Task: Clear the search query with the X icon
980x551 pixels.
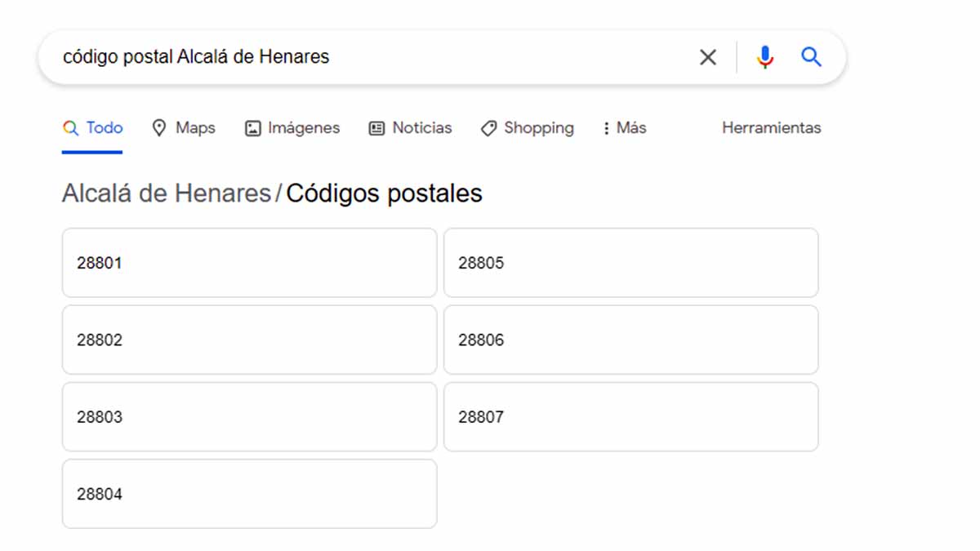Action: pyautogui.click(x=707, y=57)
